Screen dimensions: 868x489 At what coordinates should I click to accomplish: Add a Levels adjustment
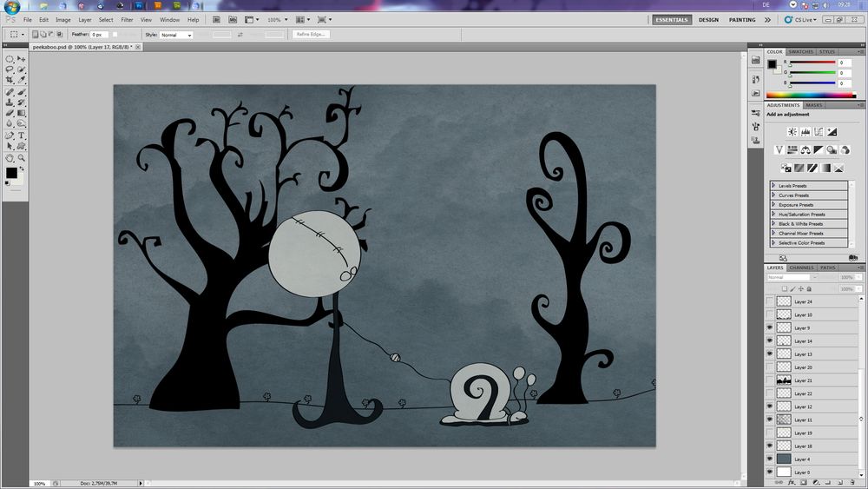(x=806, y=132)
